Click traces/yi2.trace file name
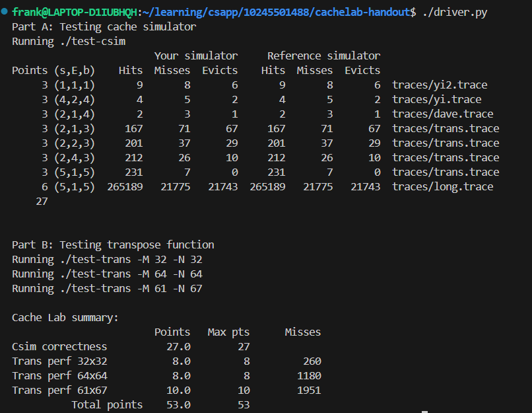Image resolution: width=532 pixels, height=413 pixels. (440, 85)
